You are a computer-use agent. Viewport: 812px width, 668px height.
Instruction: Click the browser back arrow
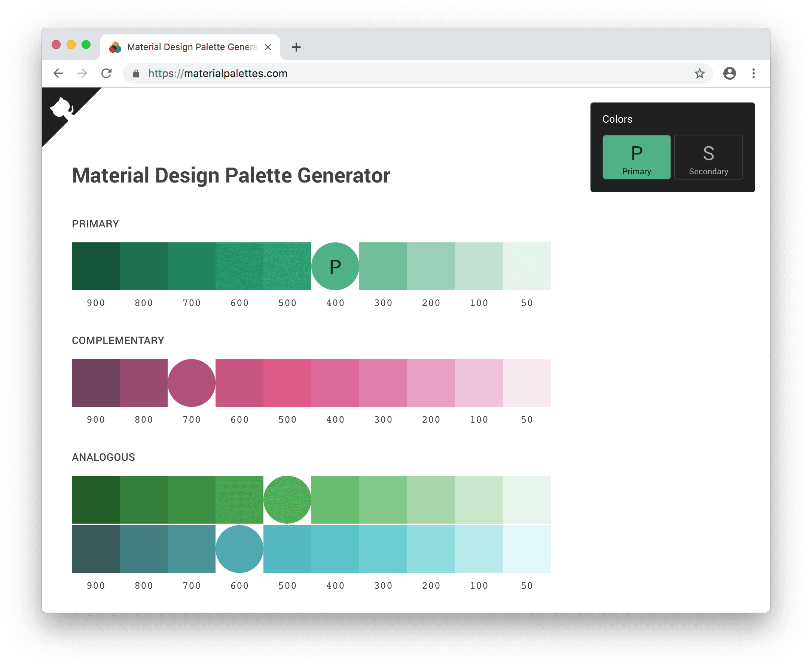pyautogui.click(x=58, y=73)
